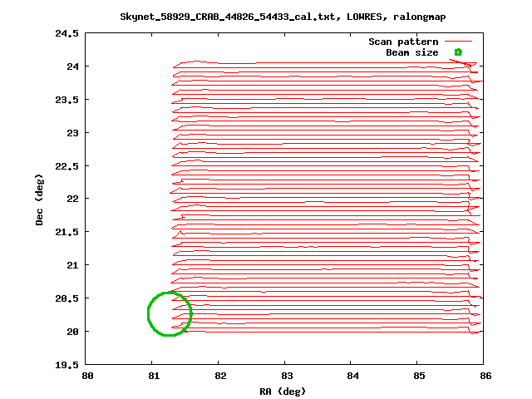This screenshot has width=532, height=399.
Task: Click the 82 tick label on RA axis
Action: tap(219, 376)
